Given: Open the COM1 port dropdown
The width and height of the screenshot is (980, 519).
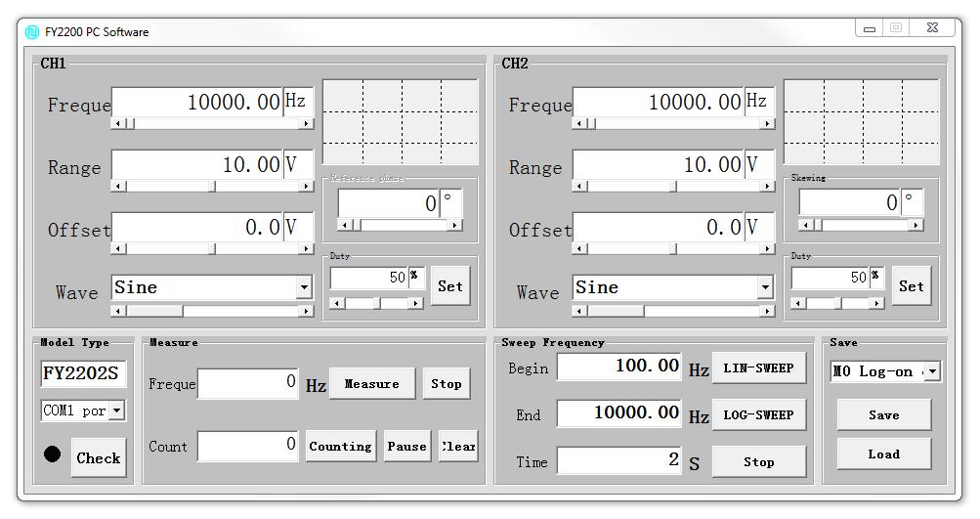Looking at the screenshot, I should [x=117, y=411].
